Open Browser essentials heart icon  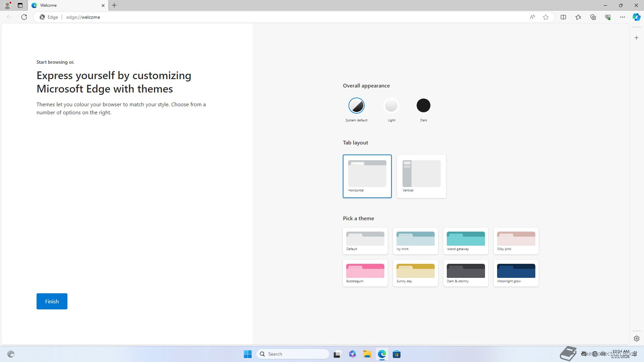tap(608, 17)
